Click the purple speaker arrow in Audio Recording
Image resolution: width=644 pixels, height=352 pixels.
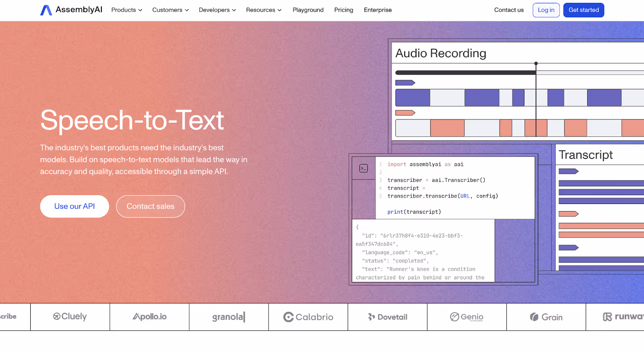tap(405, 83)
